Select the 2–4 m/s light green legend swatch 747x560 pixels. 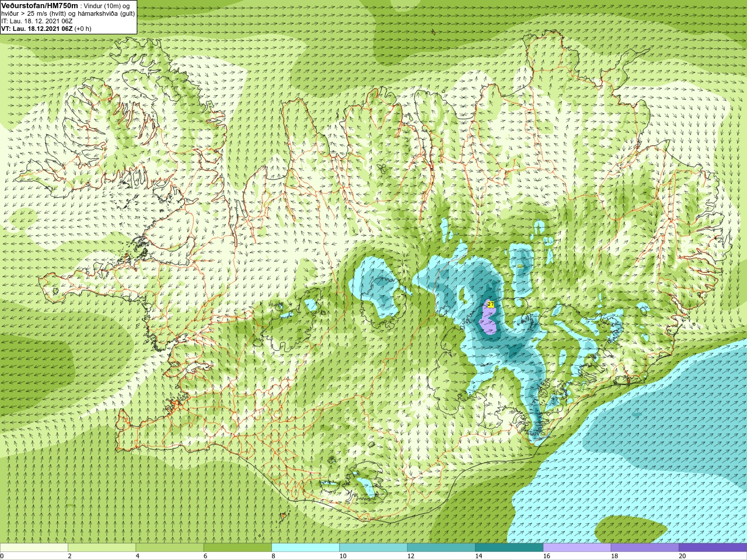[x=102, y=548]
